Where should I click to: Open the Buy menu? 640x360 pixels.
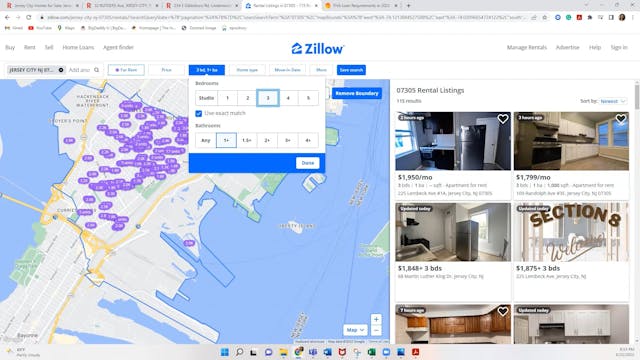coord(10,47)
